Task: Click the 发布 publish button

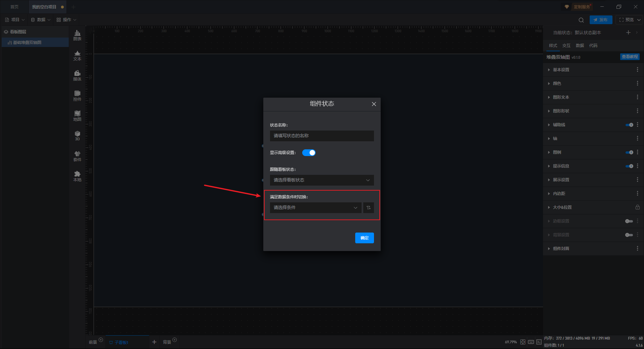Action: (x=601, y=20)
